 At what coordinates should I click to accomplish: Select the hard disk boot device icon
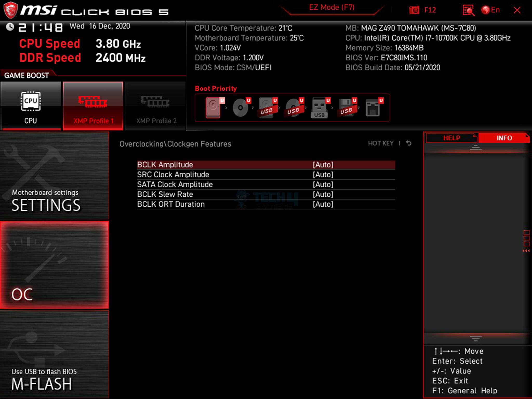pyautogui.click(x=213, y=108)
